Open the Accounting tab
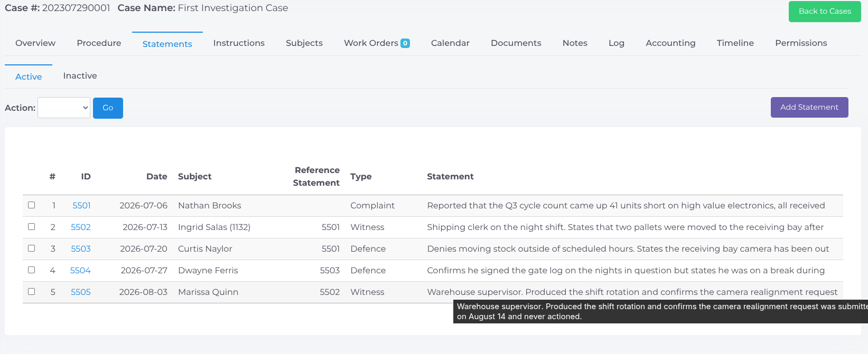Screen dimensions: 868x354 pyautogui.click(x=670, y=43)
